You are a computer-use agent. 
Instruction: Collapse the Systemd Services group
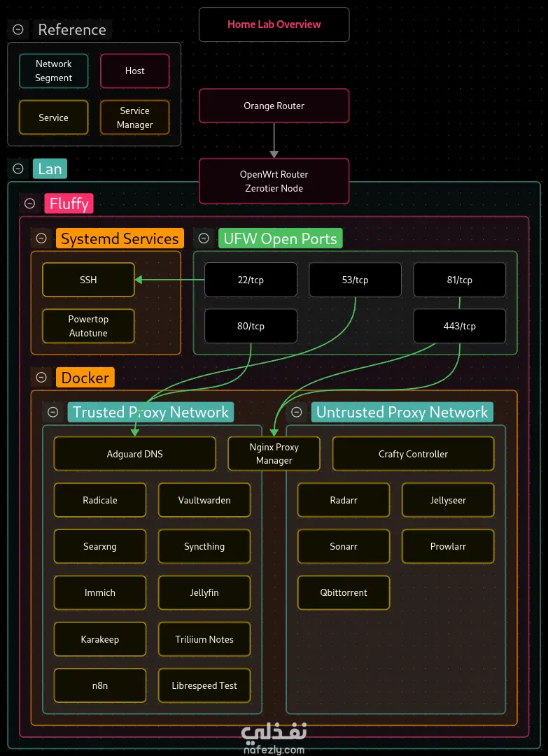click(41, 238)
